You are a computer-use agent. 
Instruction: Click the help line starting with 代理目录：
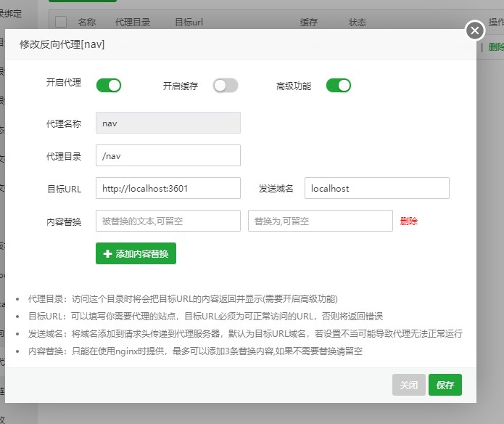183,299
